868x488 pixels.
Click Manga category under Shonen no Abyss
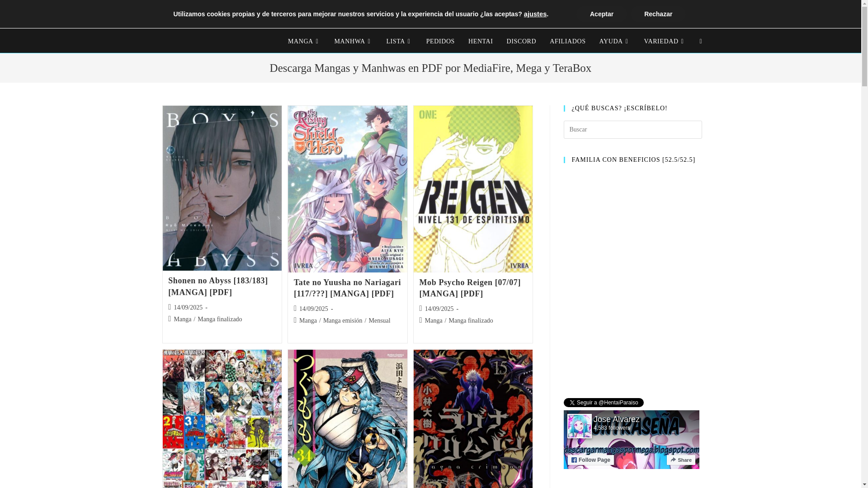[x=183, y=319]
